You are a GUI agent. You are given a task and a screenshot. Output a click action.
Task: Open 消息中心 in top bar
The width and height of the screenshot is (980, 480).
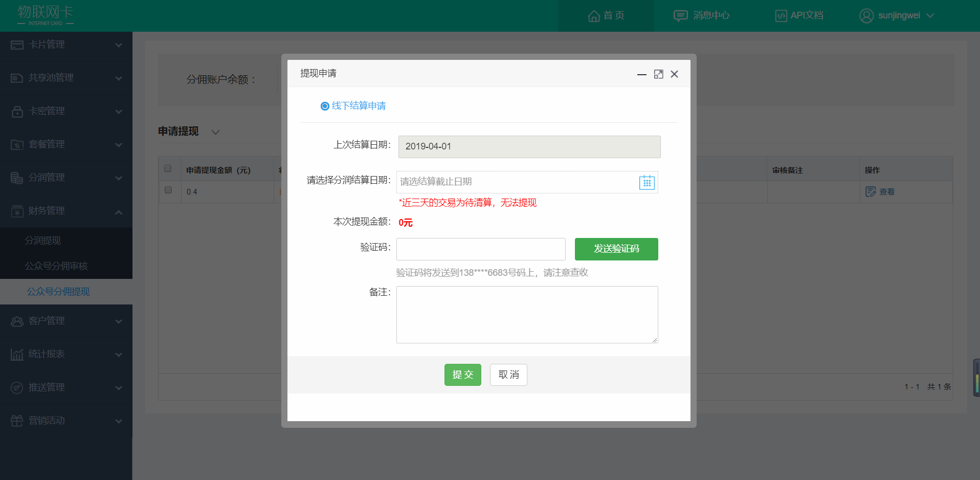[x=702, y=16]
